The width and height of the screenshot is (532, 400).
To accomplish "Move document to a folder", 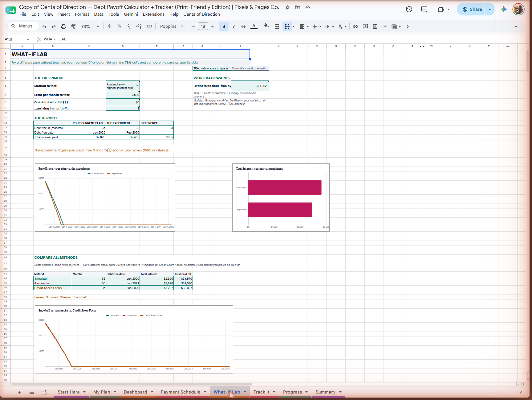I will pyautogui.click(x=298, y=7).
